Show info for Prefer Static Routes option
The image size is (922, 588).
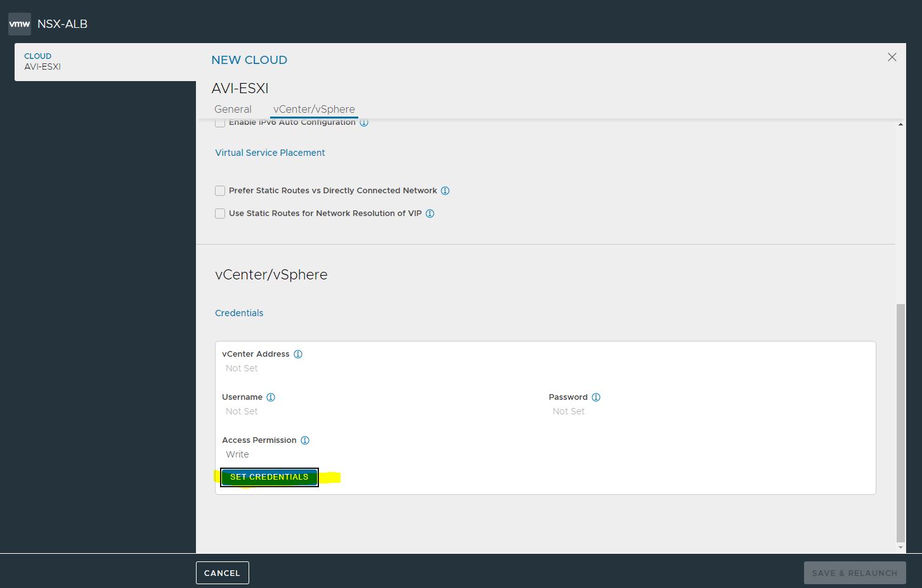(445, 191)
